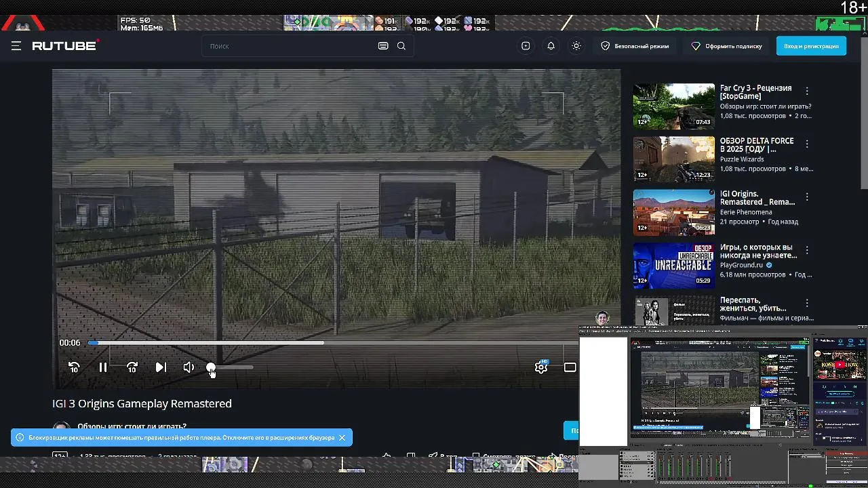Close the ad blocker warning banner
This screenshot has height=488, width=868.
point(342,438)
